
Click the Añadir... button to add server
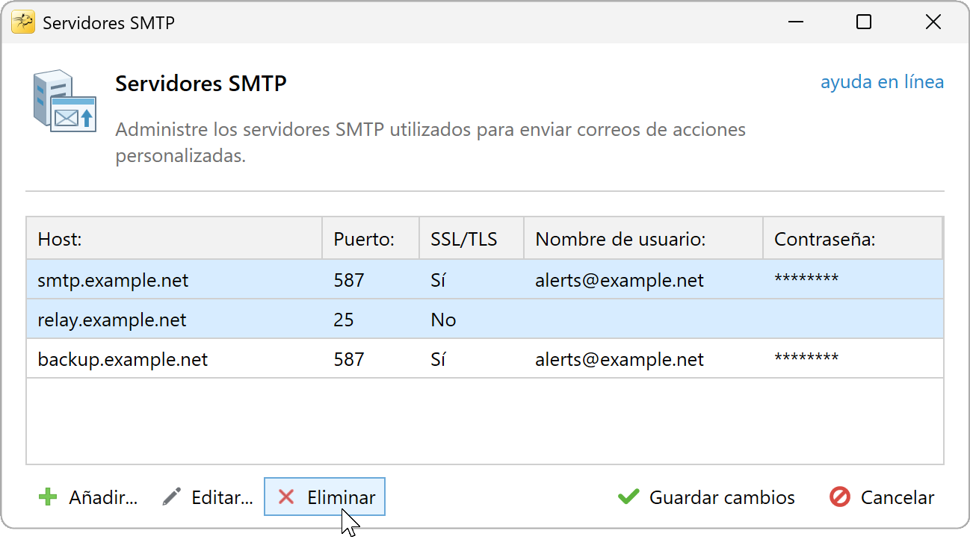pos(88,497)
